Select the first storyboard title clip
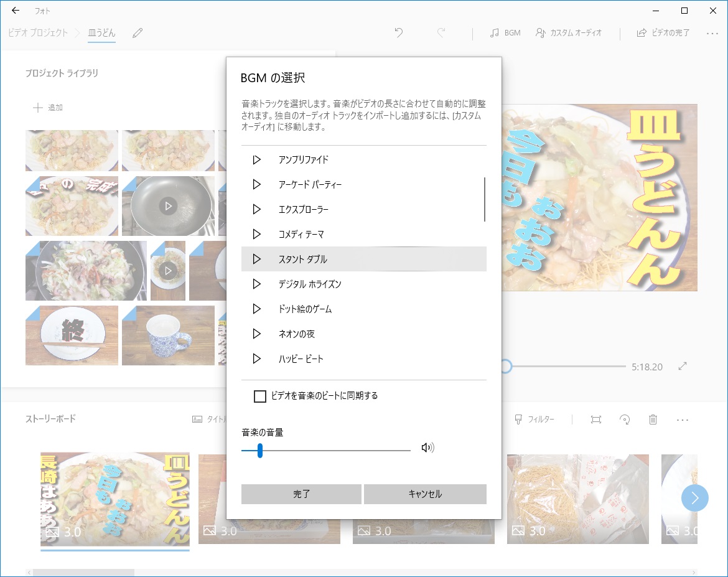The image size is (728, 577). [x=115, y=498]
